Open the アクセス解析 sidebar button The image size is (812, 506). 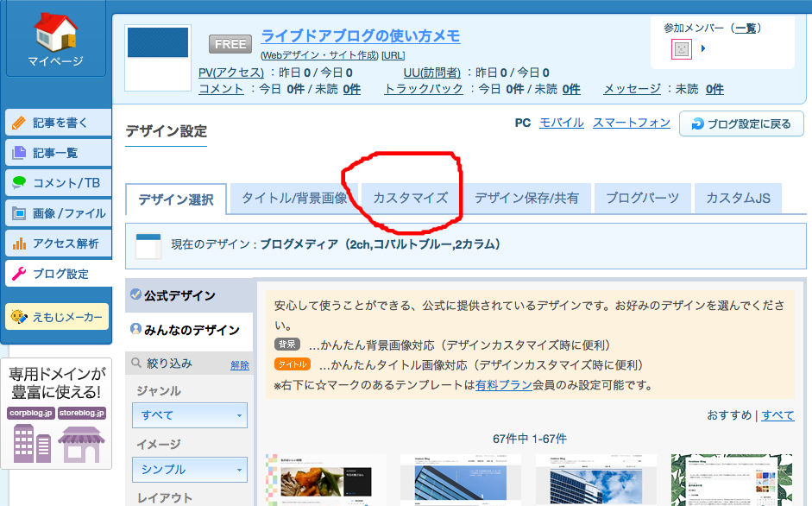point(59,244)
